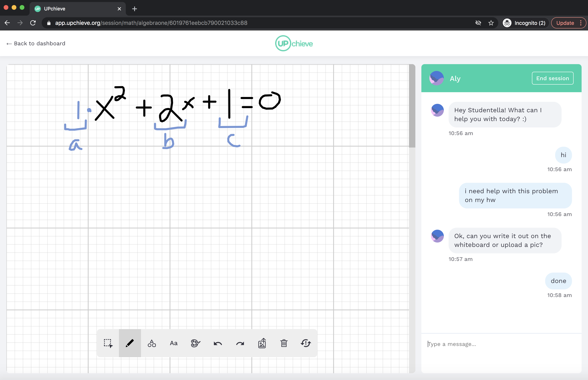Viewport: 588px width, 380px height.
Task: Click the whiteboard vertical scrollbar
Action: tap(412, 106)
